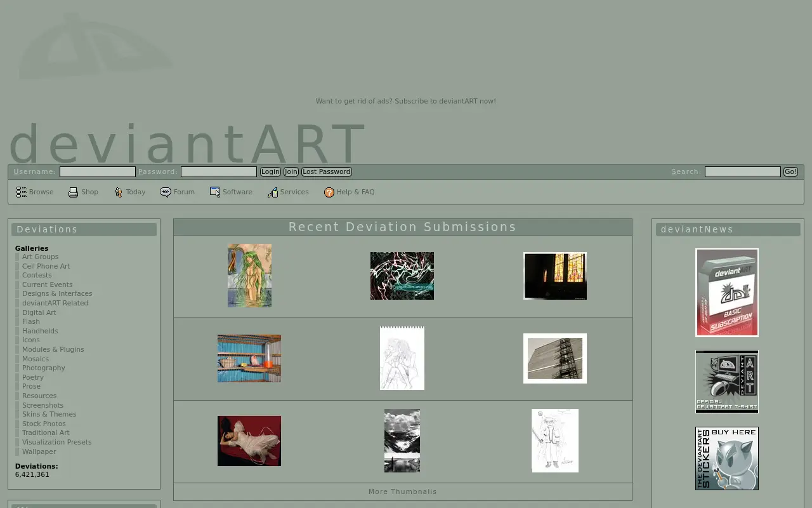Click the deviantART Stickers Buy Here image
Screen dimensions: 812x508
tap(727, 458)
